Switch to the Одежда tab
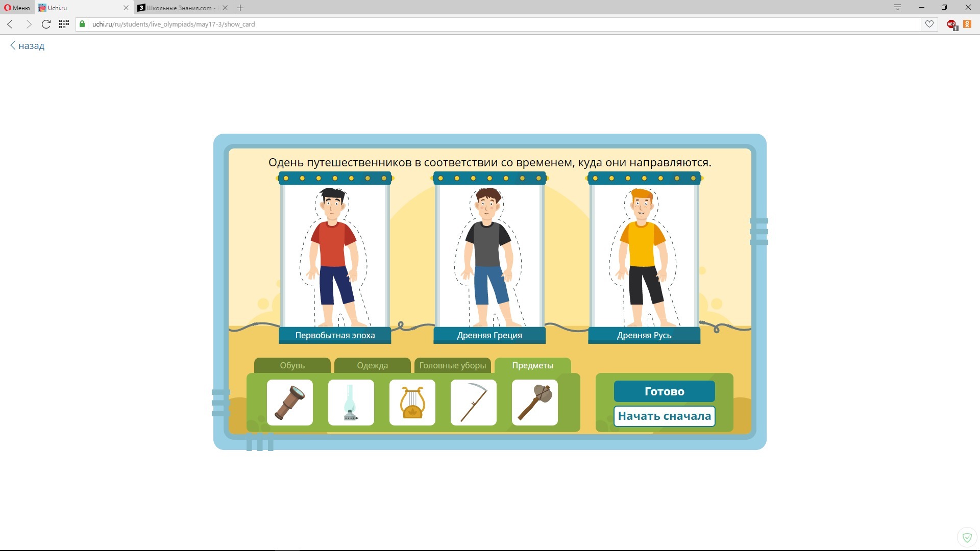The width and height of the screenshot is (980, 551). tap(372, 365)
